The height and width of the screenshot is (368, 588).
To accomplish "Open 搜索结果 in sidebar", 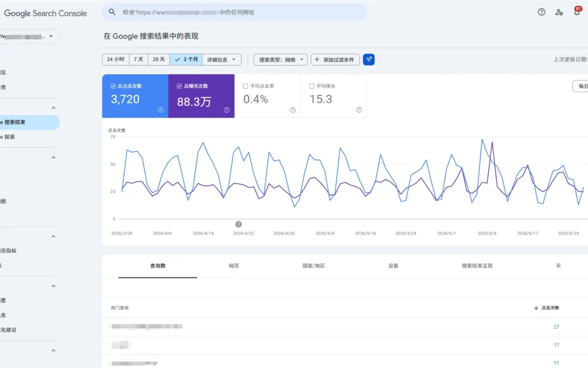I will 29,122.
